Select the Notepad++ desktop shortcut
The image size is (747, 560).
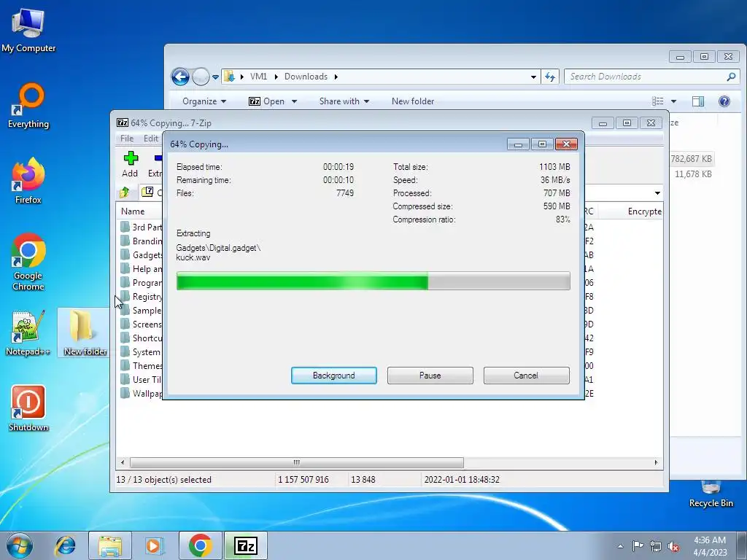tap(28, 332)
